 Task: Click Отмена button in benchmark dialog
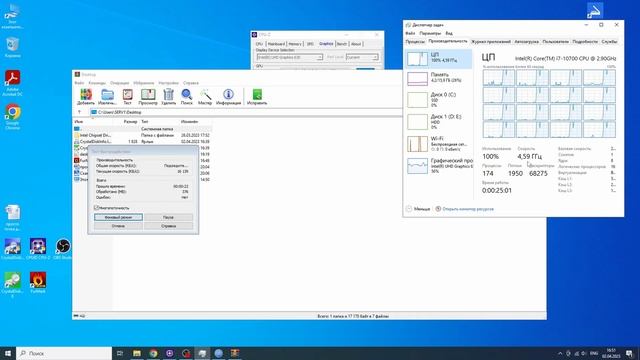118,226
